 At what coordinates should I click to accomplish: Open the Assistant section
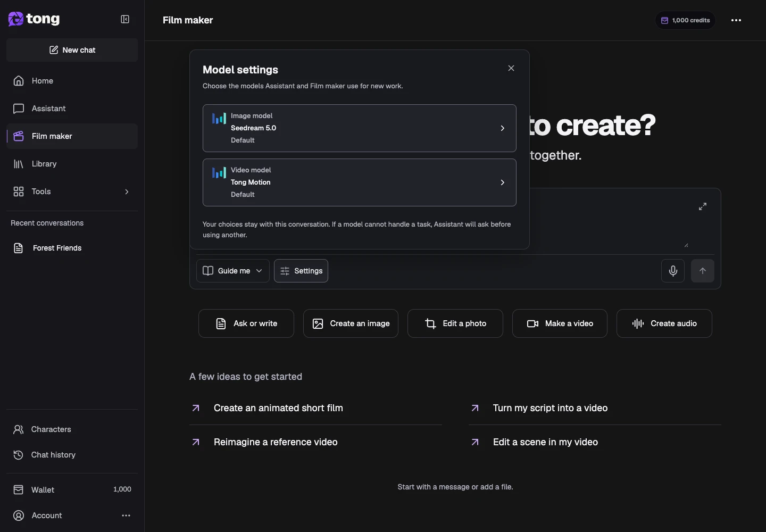point(72,109)
